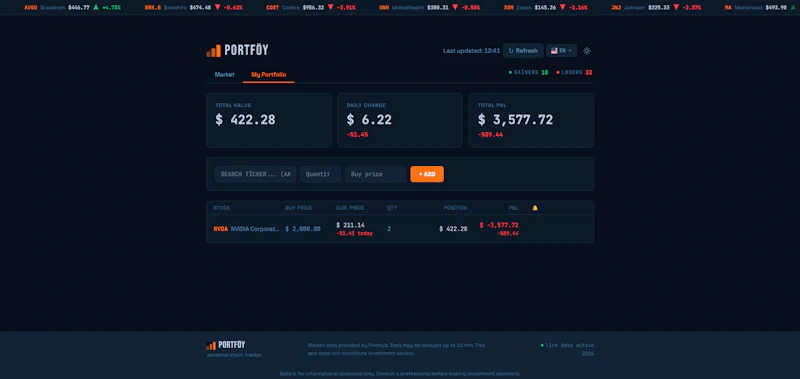The width and height of the screenshot is (800, 379).
Task: Click the -%1.45 today change label
Action: 354,234
